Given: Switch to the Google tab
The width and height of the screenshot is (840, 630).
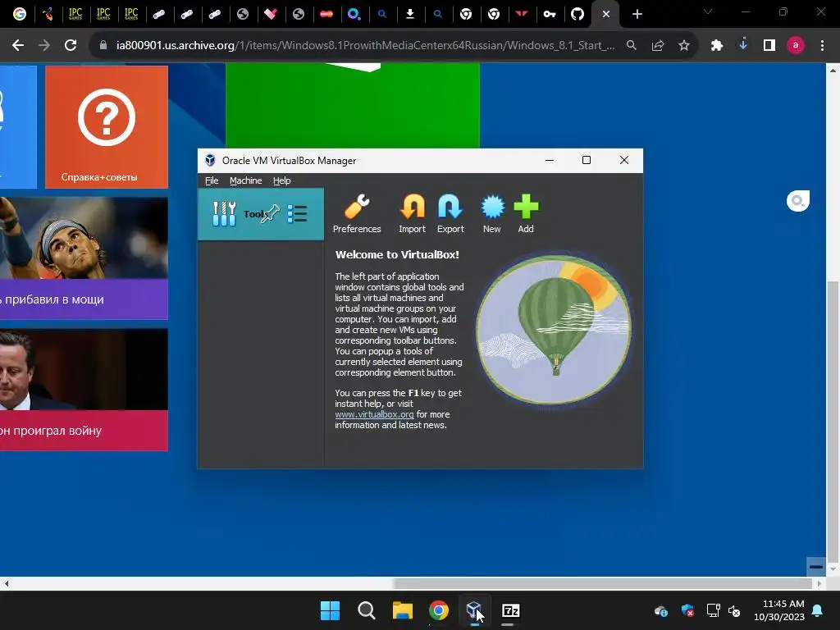Looking at the screenshot, I should pos(20,14).
